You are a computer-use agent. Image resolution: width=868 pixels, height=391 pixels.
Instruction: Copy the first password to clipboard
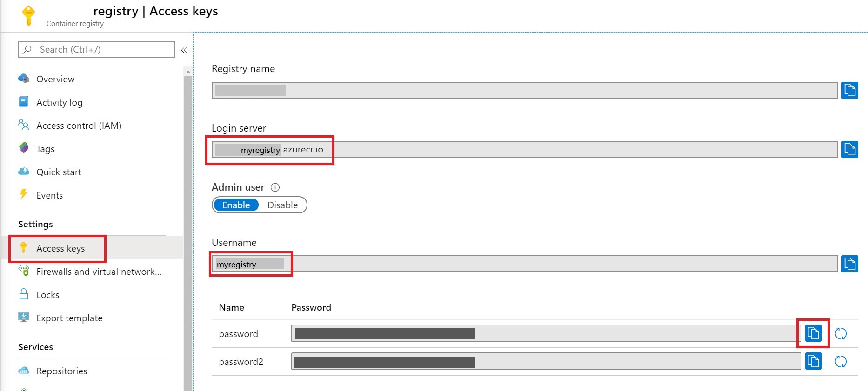[x=813, y=333]
